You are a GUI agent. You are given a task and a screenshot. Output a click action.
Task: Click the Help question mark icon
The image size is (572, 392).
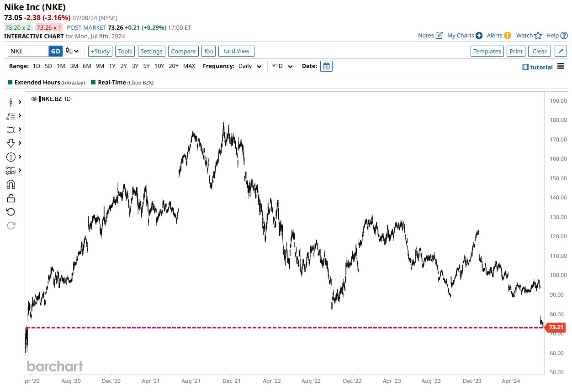564,36
